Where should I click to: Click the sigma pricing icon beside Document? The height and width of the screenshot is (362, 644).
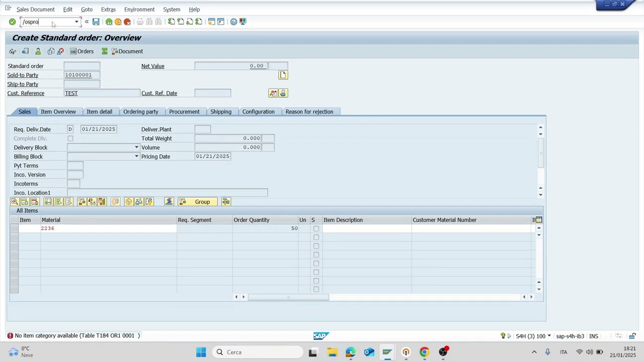coord(105,51)
